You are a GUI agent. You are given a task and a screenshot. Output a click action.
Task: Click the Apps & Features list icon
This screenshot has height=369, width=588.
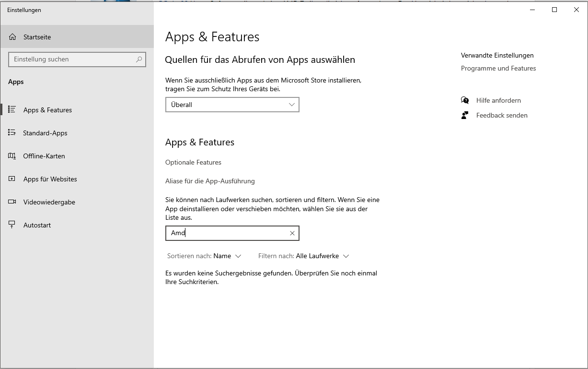click(x=12, y=110)
